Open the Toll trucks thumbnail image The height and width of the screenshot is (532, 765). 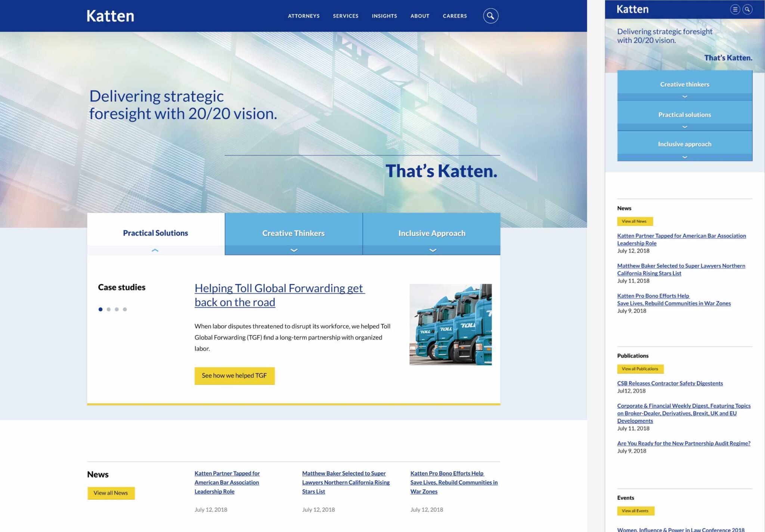(450, 324)
